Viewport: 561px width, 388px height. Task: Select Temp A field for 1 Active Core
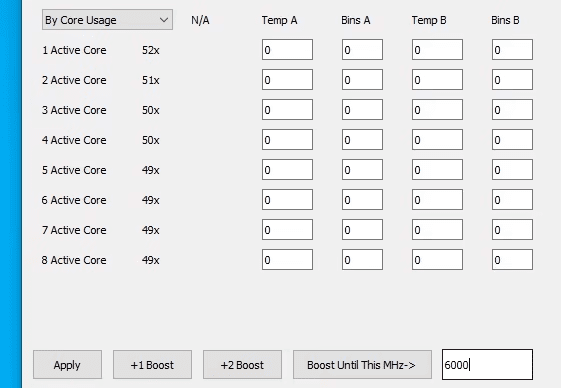tap(287, 49)
